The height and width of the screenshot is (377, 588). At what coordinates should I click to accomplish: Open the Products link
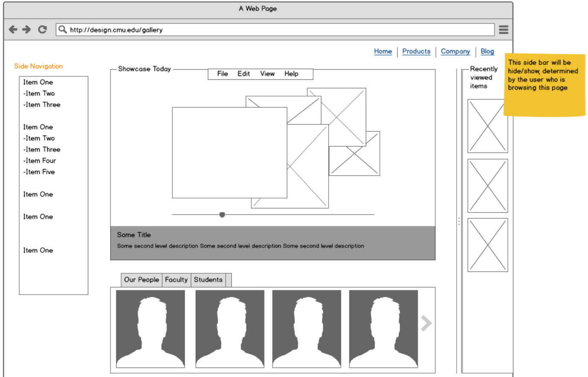[x=416, y=51]
